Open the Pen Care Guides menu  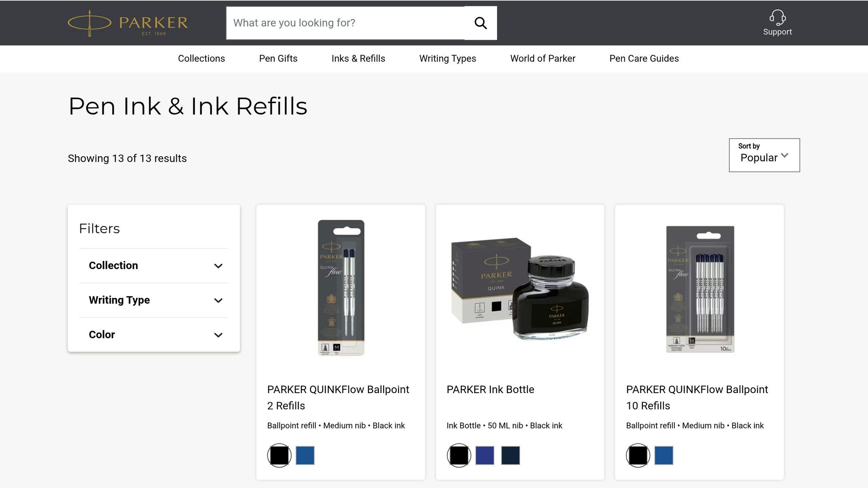[x=644, y=58]
